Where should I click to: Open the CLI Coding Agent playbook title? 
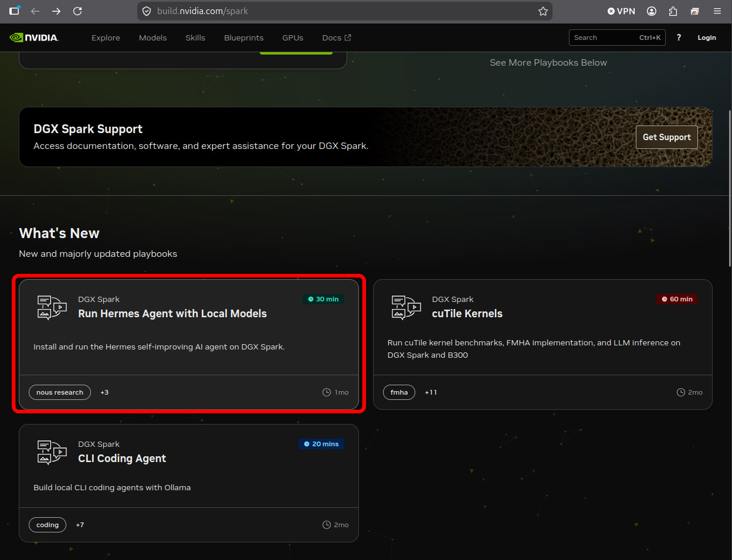pyautogui.click(x=122, y=459)
